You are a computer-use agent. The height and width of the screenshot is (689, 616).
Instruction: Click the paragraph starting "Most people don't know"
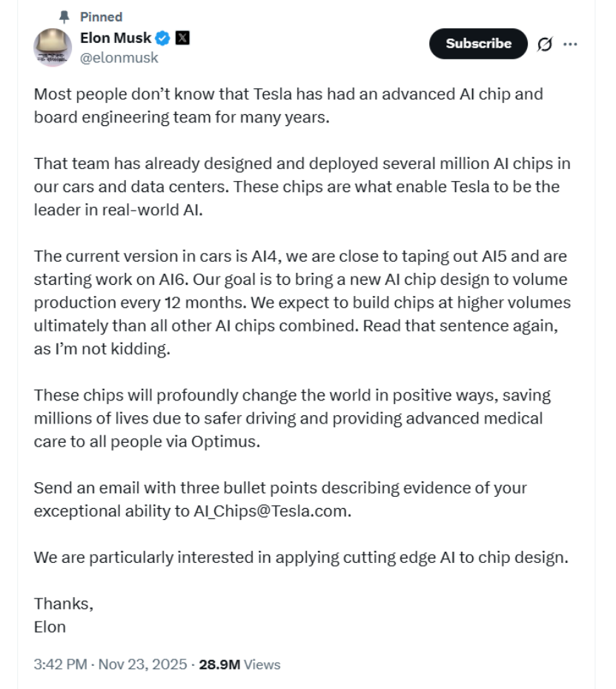(x=288, y=105)
